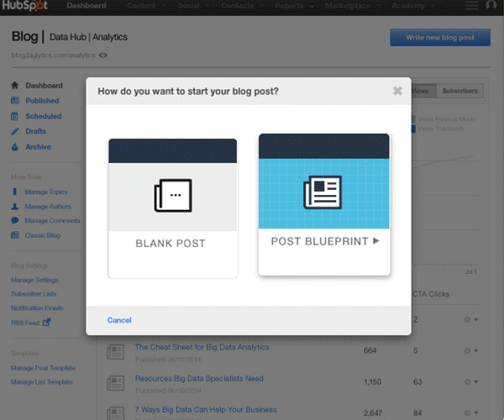Click the Published calendar icon
Screen dimensions: 504x420
(15, 101)
